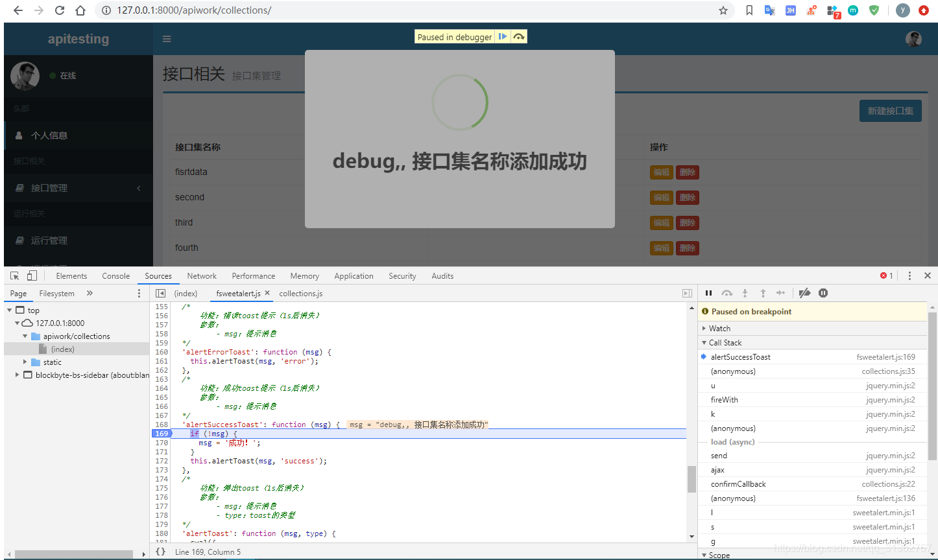
Task: Click the Step over next function call icon
Action: coord(727,293)
